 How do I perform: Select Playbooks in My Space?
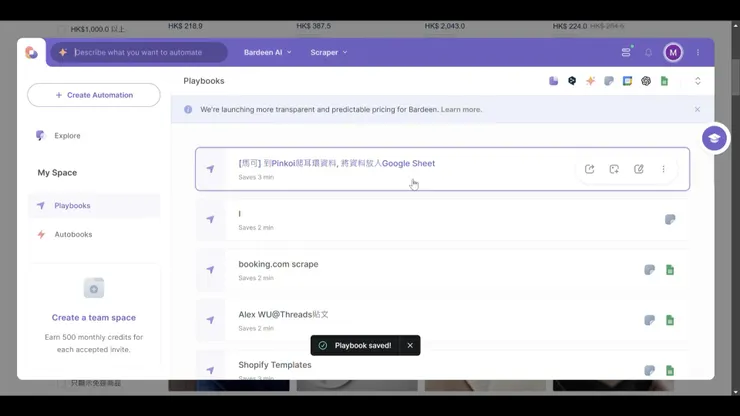click(x=94, y=205)
